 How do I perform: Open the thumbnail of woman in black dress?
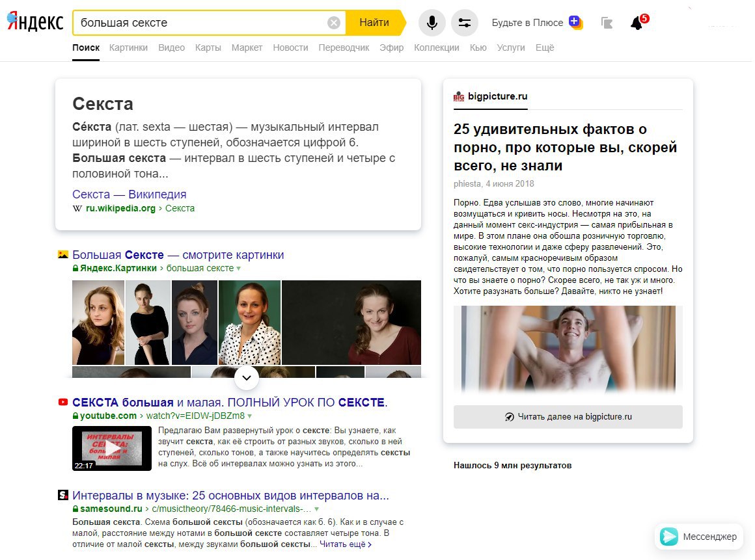tap(147, 323)
